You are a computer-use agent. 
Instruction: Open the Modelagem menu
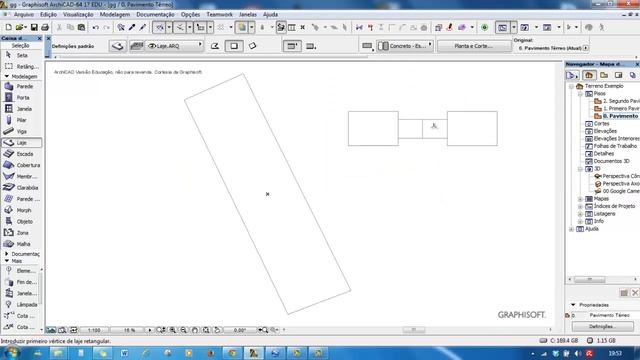115,14
